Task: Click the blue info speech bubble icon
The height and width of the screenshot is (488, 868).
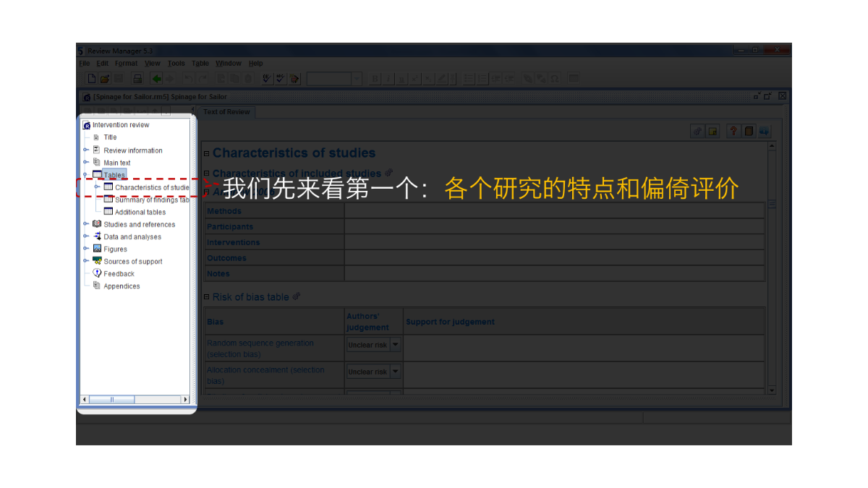Action: (x=764, y=131)
